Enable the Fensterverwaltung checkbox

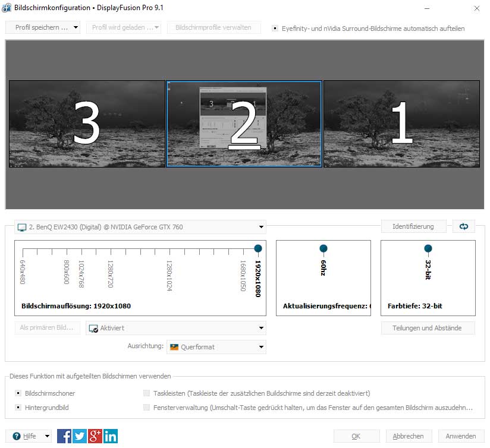tap(146, 408)
